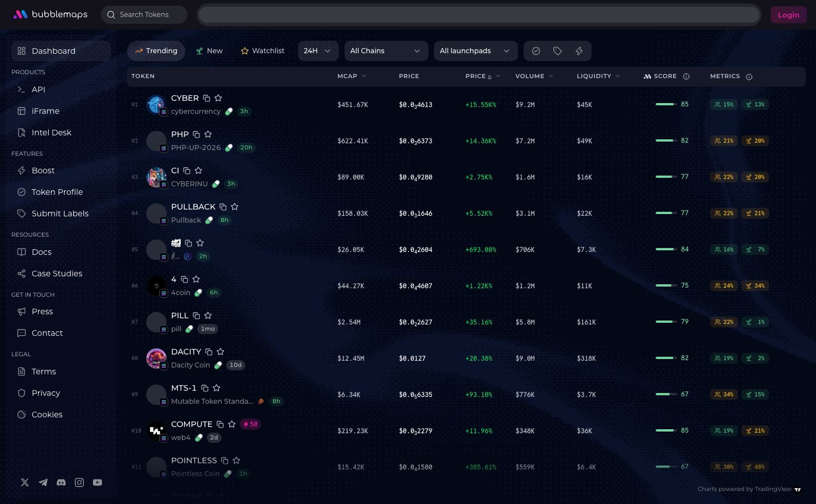Image resolution: width=816 pixels, height=504 pixels.
Task: Open Case Studies in sidebar
Action: tap(61, 274)
